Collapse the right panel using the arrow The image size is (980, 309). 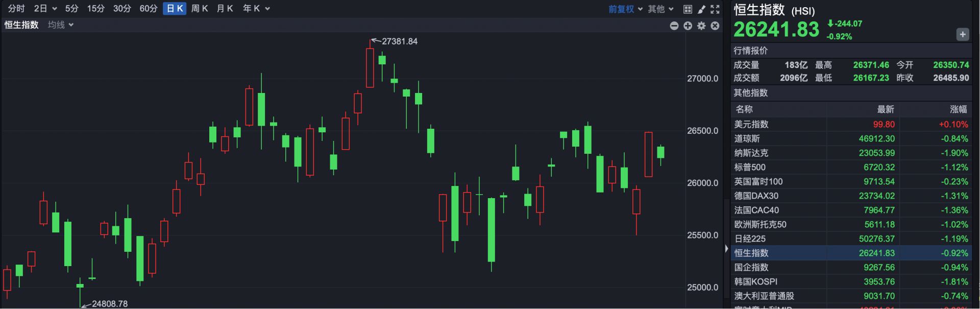(726, 249)
